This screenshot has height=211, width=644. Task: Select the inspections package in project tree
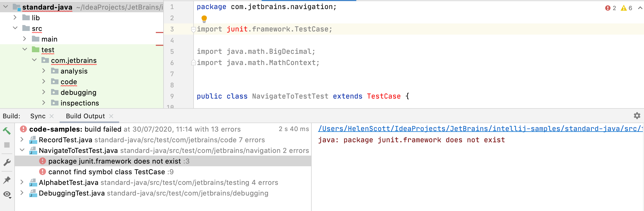pyautogui.click(x=82, y=103)
